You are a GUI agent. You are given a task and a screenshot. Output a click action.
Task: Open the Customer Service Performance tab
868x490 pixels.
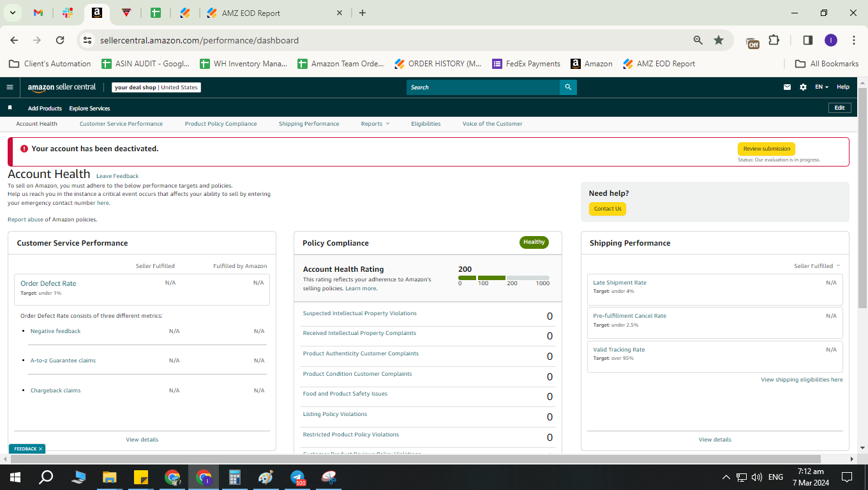121,124
